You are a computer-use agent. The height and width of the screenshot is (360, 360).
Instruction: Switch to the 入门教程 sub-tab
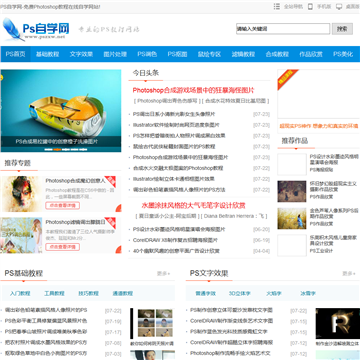click(x=20, y=293)
